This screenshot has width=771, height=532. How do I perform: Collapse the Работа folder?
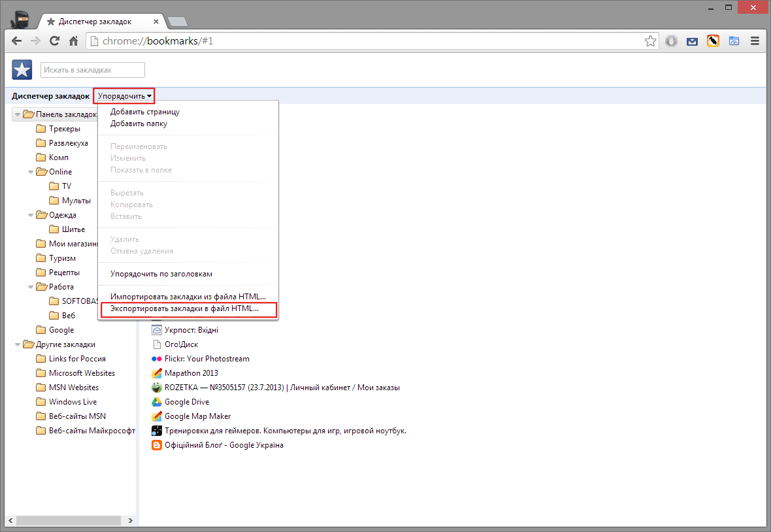tap(31, 287)
